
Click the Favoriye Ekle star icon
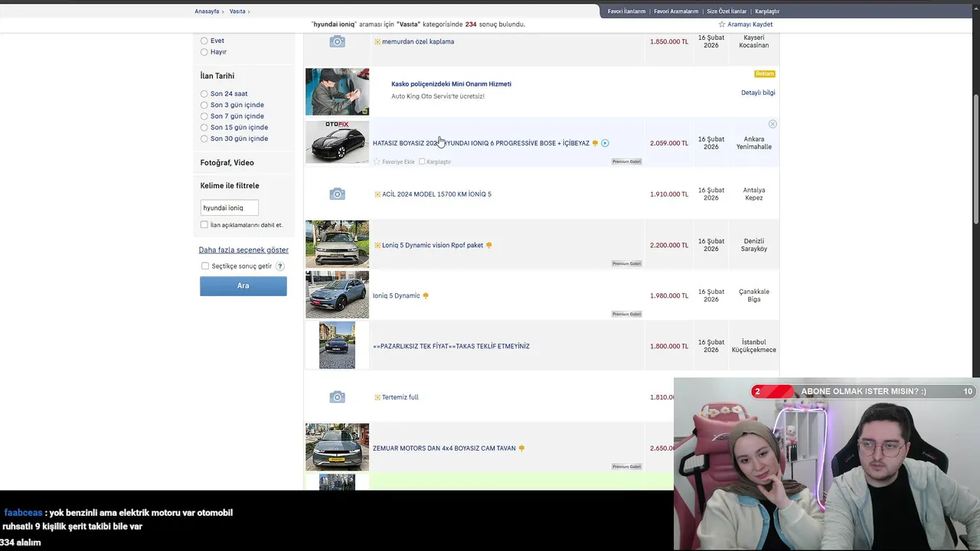point(377,161)
